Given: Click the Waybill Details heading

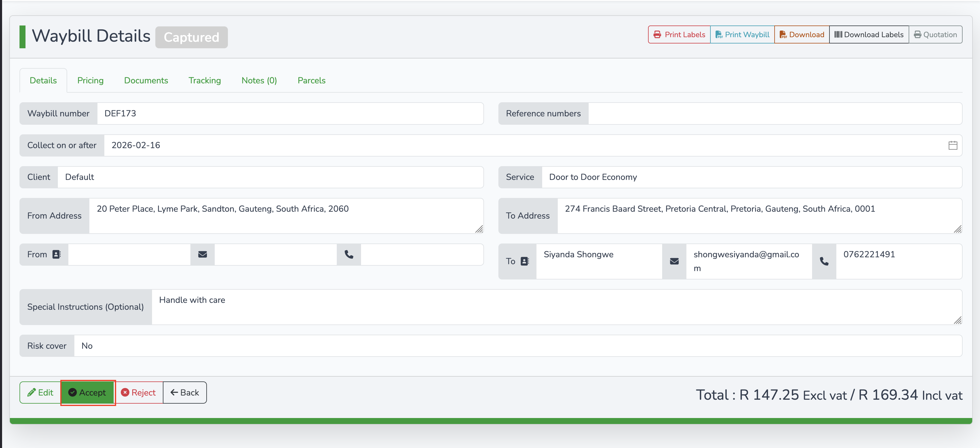Looking at the screenshot, I should [91, 36].
